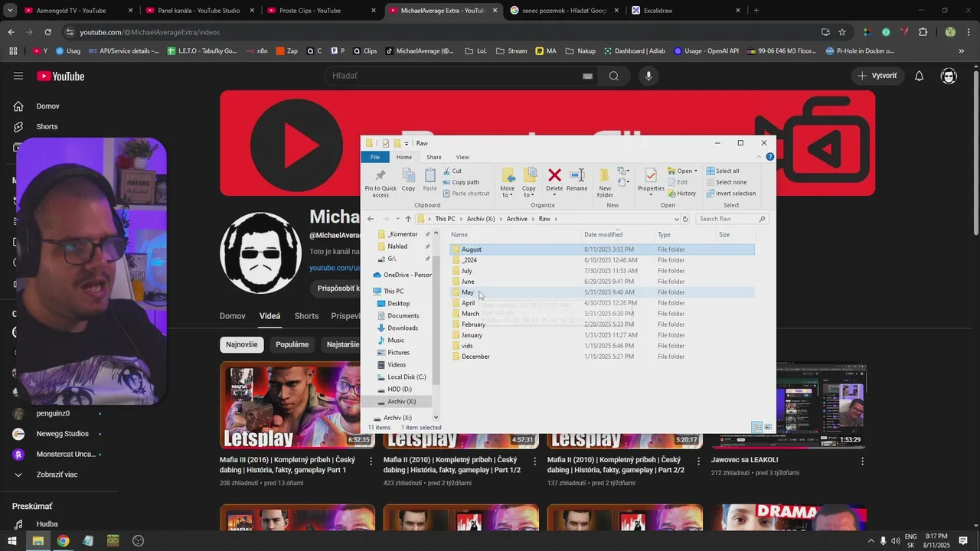The height and width of the screenshot is (551, 980).
Task: Go up one folder level in Explorer
Action: tap(408, 219)
